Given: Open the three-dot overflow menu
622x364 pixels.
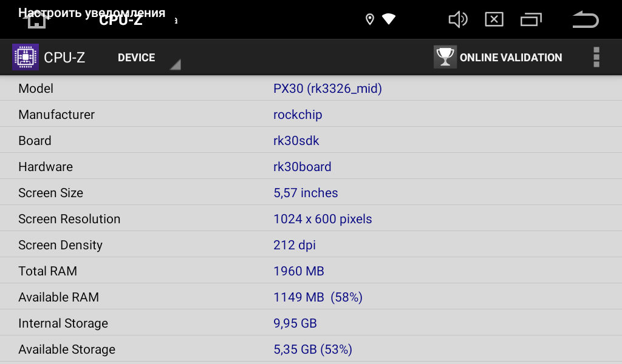Looking at the screenshot, I should click(x=596, y=57).
